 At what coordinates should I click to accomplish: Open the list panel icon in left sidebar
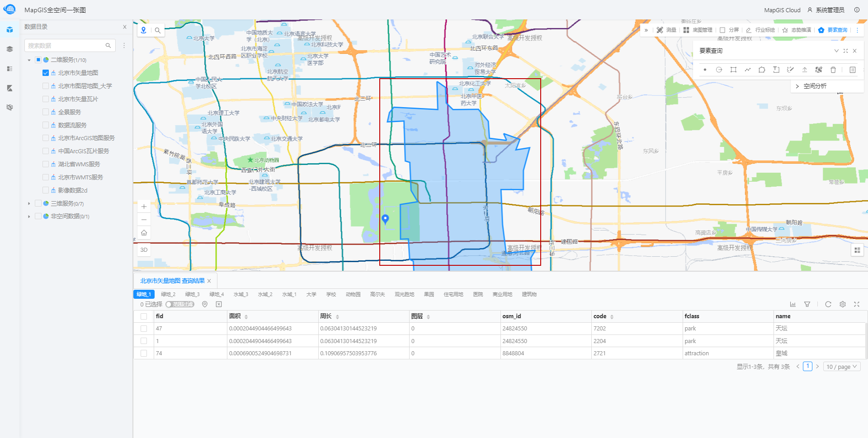point(9,69)
